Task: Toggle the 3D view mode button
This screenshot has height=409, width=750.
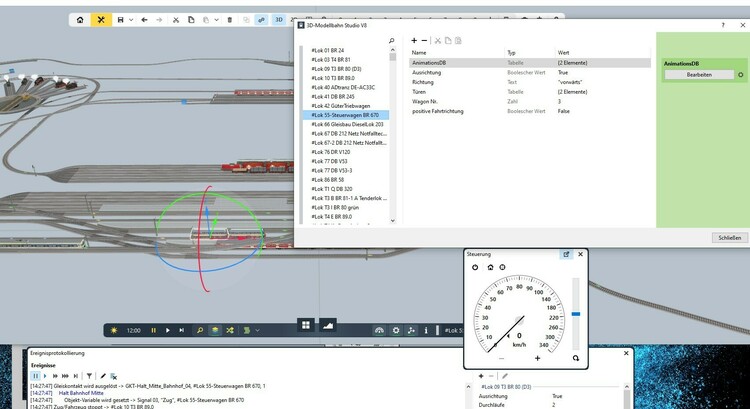Action: 279,19
